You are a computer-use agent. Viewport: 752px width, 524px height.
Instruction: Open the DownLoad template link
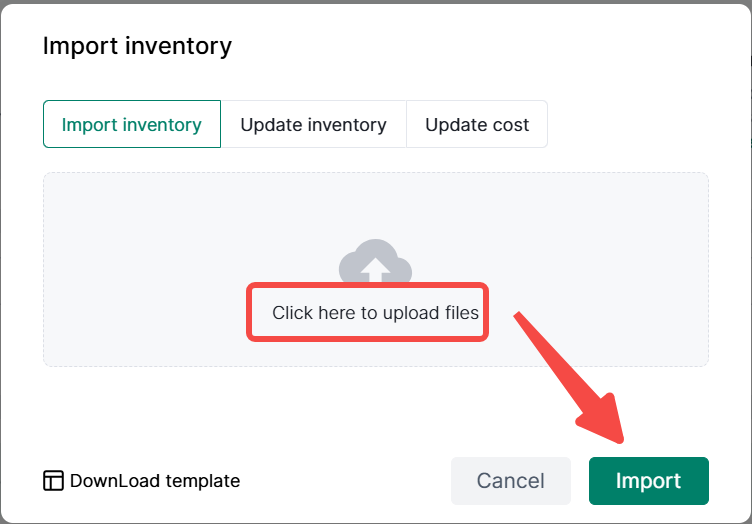(154, 481)
